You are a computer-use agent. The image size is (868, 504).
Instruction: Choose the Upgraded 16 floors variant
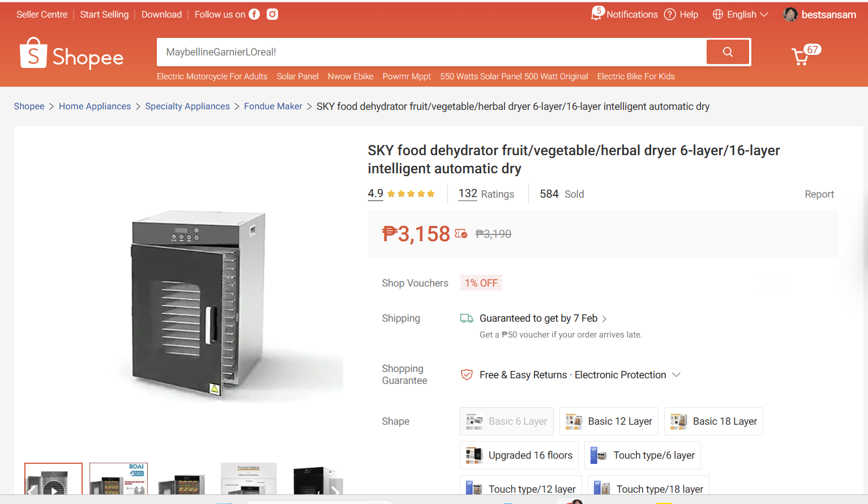(519, 455)
